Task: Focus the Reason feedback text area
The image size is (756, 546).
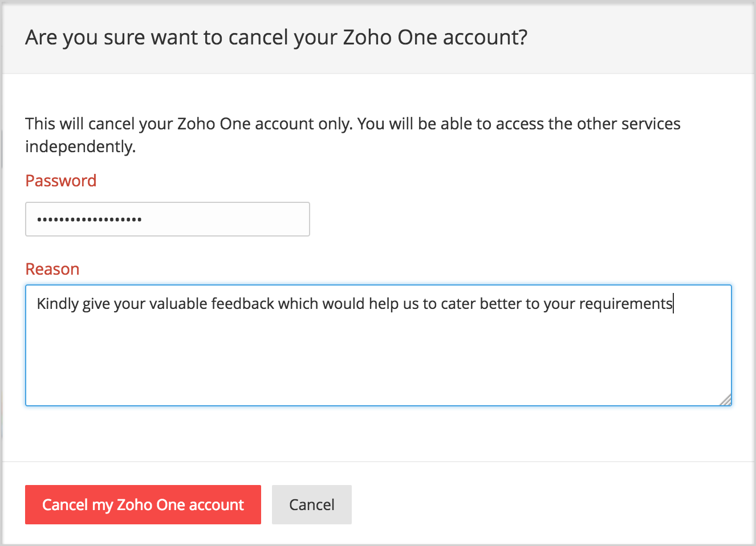Action: point(378,353)
